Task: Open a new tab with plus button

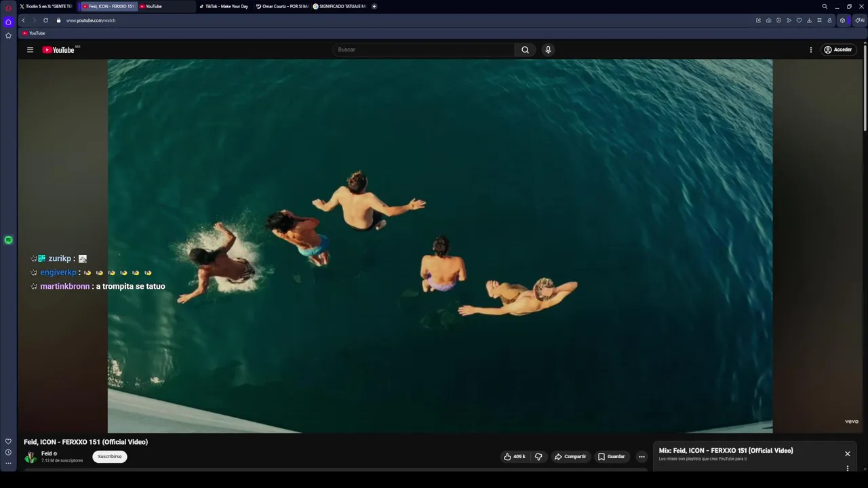Action: click(374, 6)
